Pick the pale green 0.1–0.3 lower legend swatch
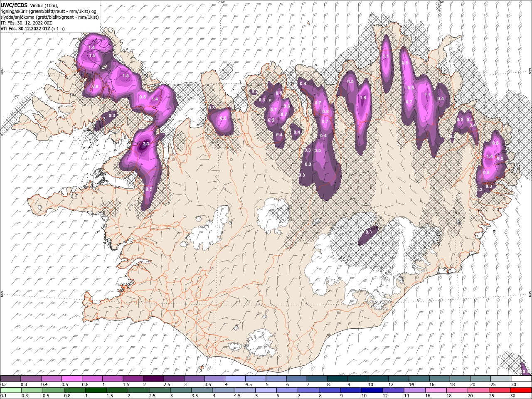 pos(11,390)
